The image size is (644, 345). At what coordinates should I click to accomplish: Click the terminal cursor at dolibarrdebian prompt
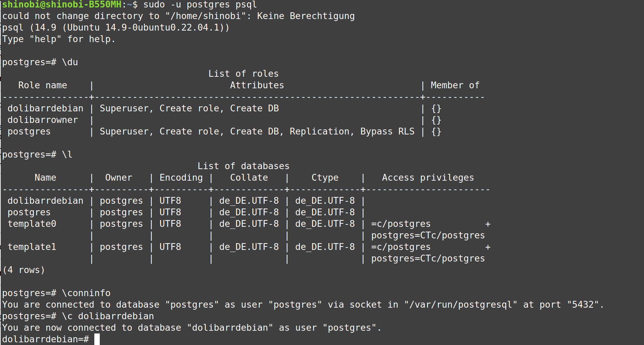(97, 339)
